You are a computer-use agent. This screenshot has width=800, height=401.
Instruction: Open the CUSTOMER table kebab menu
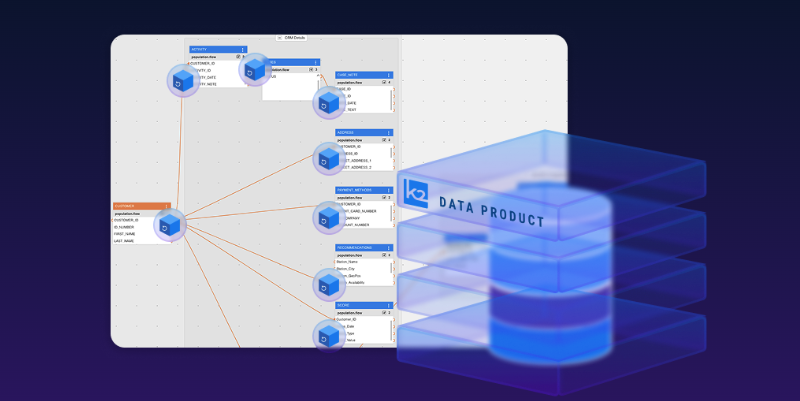(x=166, y=206)
